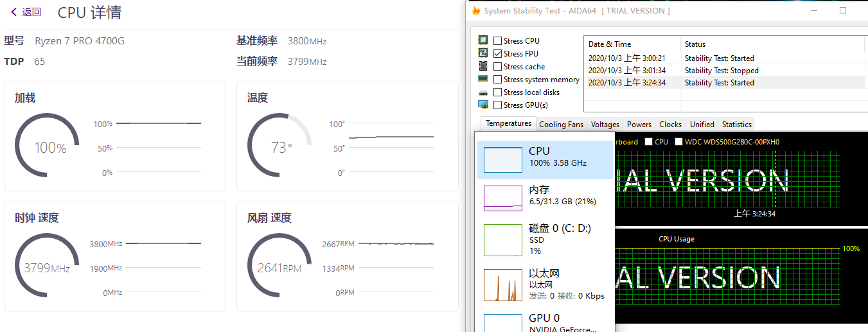Click the back chevron arrow icon
The height and width of the screenshot is (332, 868).
pos(14,12)
